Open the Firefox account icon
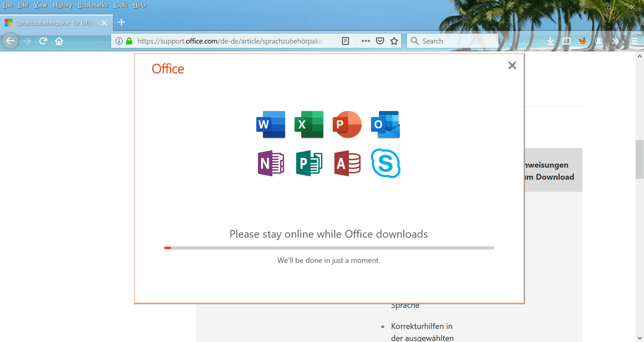The height and width of the screenshot is (342, 644). [599, 41]
